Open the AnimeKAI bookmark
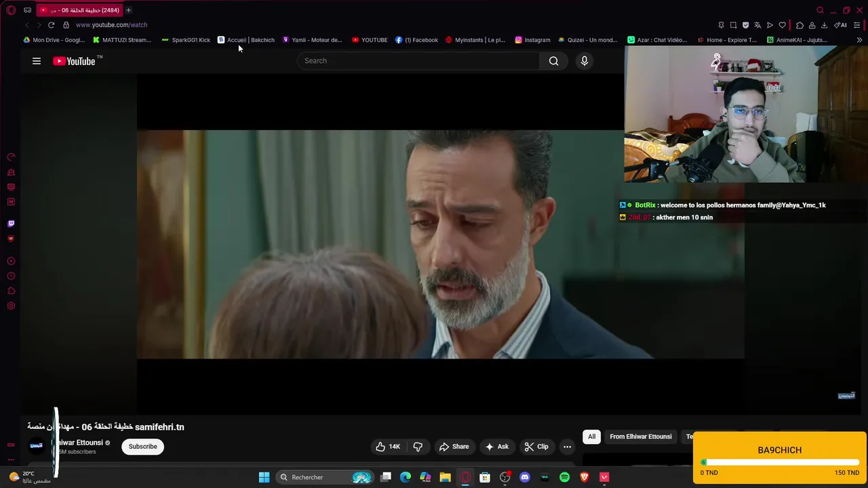The width and height of the screenshot is (868, 488). [x=797, y=40]
